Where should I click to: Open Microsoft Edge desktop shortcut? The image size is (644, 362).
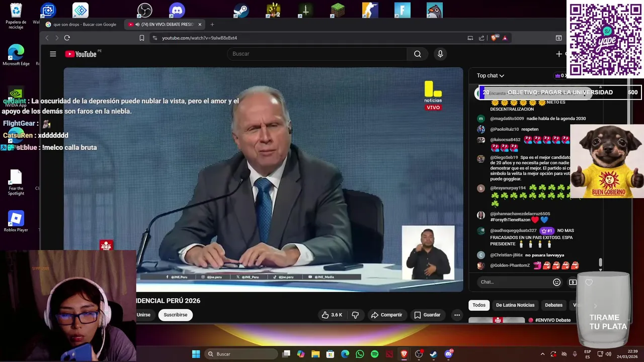pyautogui.click(x=16, y=55)
